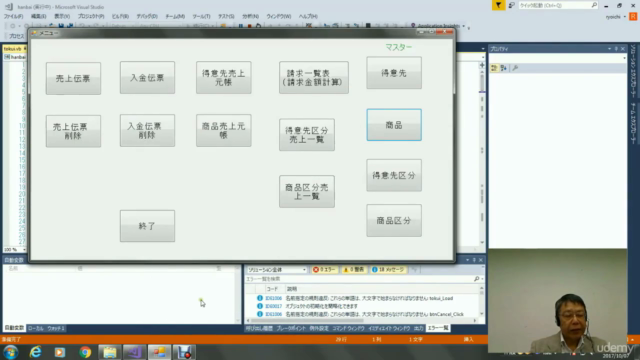Switch to the 出力 tab
This screenshot has width=640, height=360.
coord(419,328)
